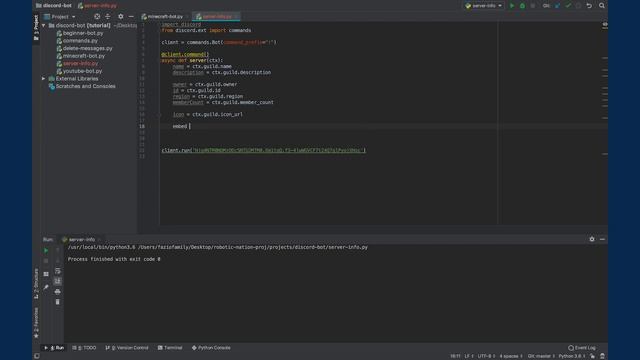Close the server-info.py editor tab
Image resolution: width=640 pixels, height=360 pixels.
tap(236, 17)
